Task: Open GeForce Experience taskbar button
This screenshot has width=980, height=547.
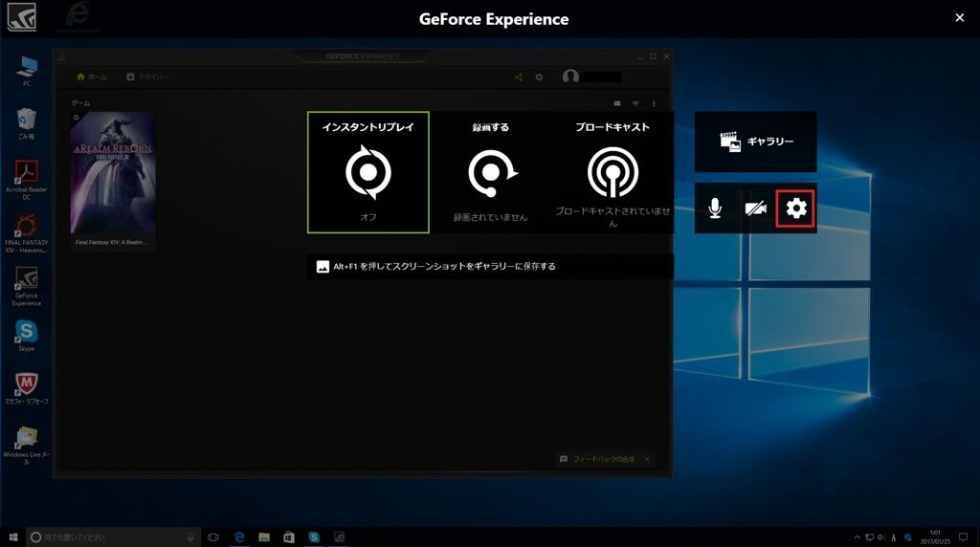Action: tap(340, 537)
